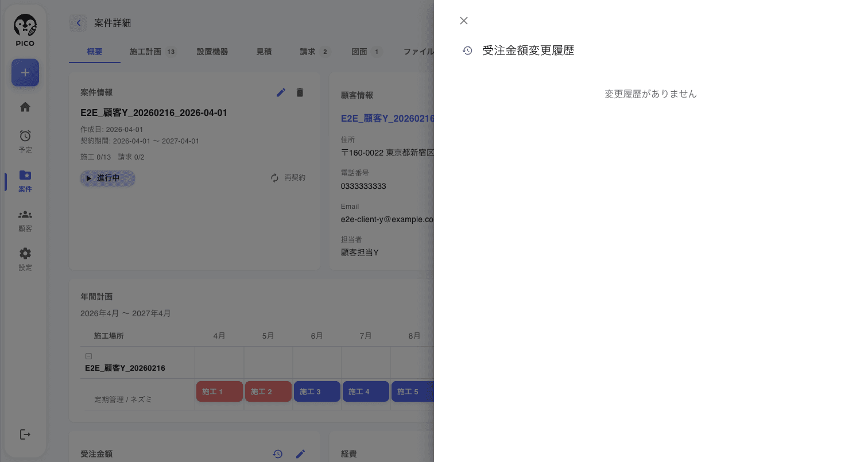The width and height of the screenshot is (868, 462).
Task: Click the 請求 0/2 progress text
Action: tap(131, 157)
